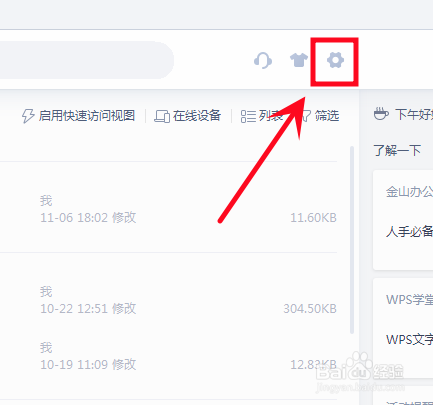The image size is (433, 405).
Task: Click inside the search field
Action: point(85,60)
